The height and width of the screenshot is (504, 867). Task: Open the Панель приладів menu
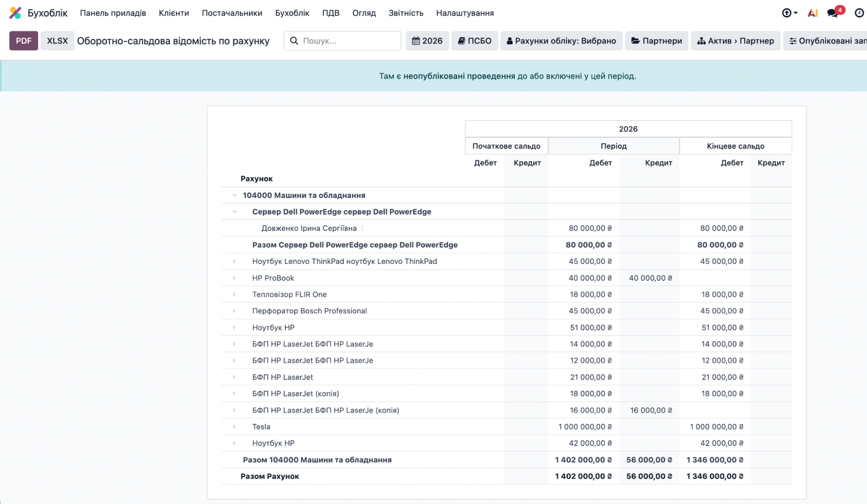[x=113, y=13]
